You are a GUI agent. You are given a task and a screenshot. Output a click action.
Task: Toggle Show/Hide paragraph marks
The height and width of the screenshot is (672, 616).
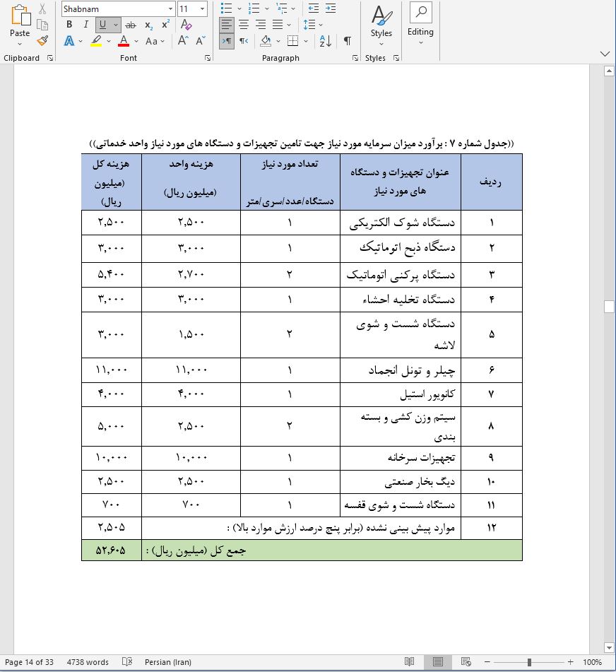347,41
